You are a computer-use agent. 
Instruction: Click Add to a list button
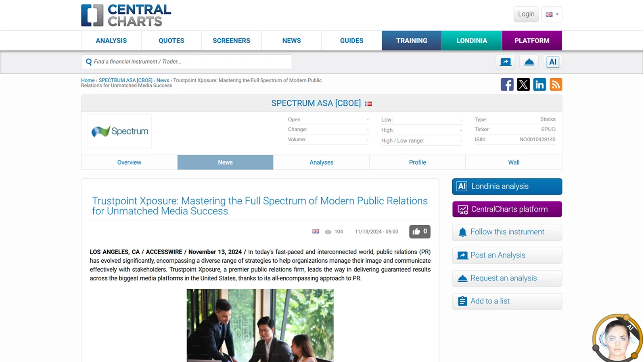pos(507,301)
